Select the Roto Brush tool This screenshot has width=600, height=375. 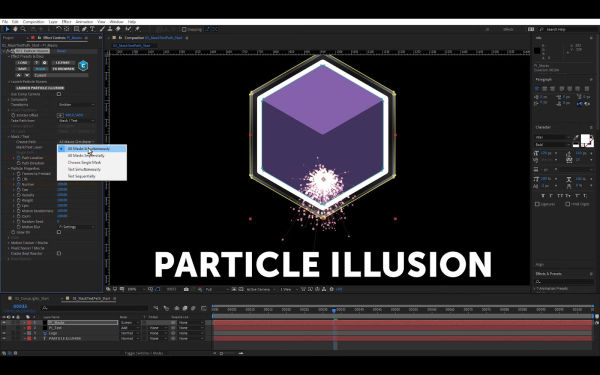(x=128, y=29)
